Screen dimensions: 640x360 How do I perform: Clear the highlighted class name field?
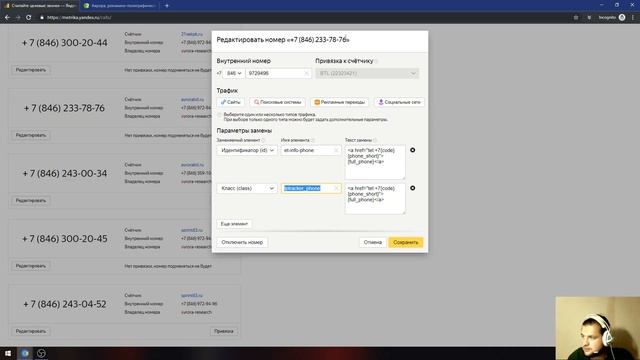coord(336,188)
